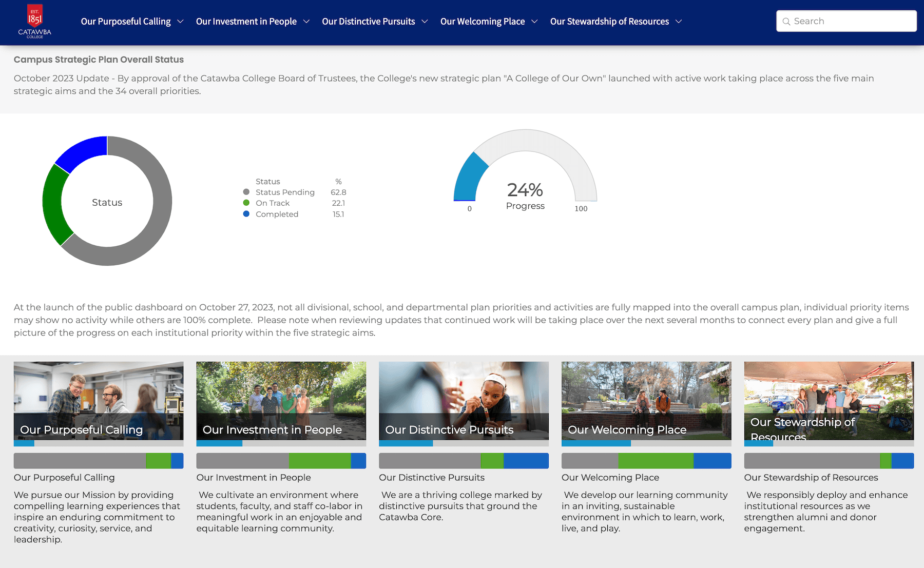Viewport: 924px width, 568px height.
Task: Click green On Track legend dot
Action: 246,203
